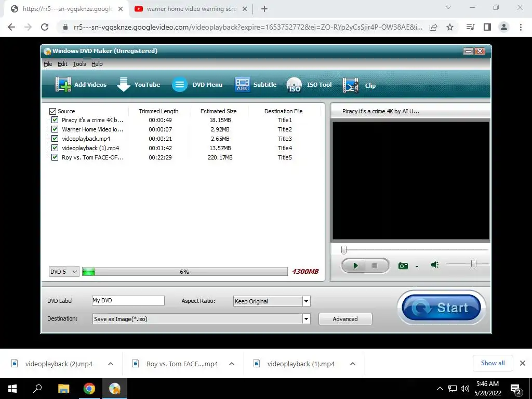Expand videoplayback (2).mp4 download options
532x399 pixels.
pyautogui.click(x=111, y=364)
